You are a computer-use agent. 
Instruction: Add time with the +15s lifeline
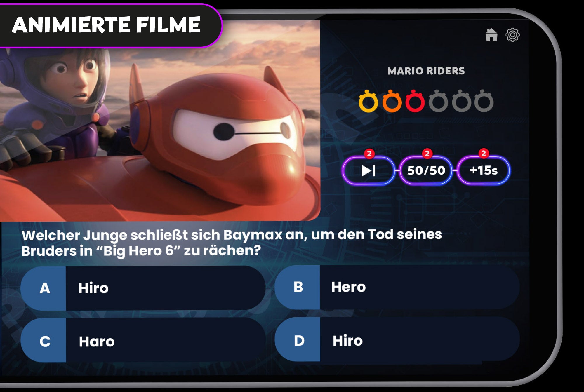(484, 170)
